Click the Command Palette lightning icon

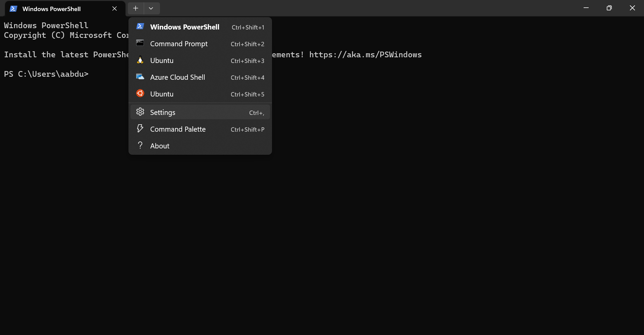click(x=140, y=129)
